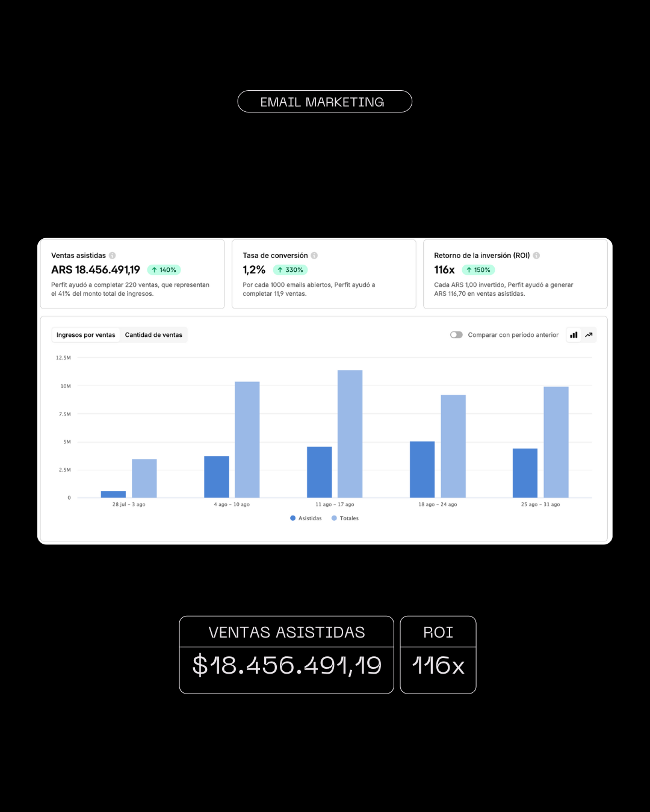Select the Ingresos por ventas tab
Image resolution: width=650 pixels, height=812 pixels.
click(x=86, y=335)
